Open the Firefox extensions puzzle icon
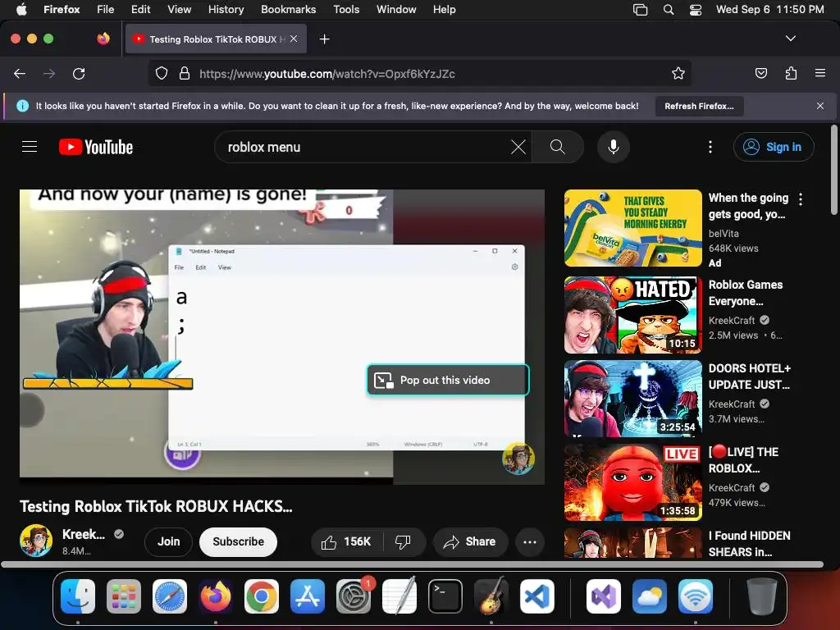 coord(791,73)
